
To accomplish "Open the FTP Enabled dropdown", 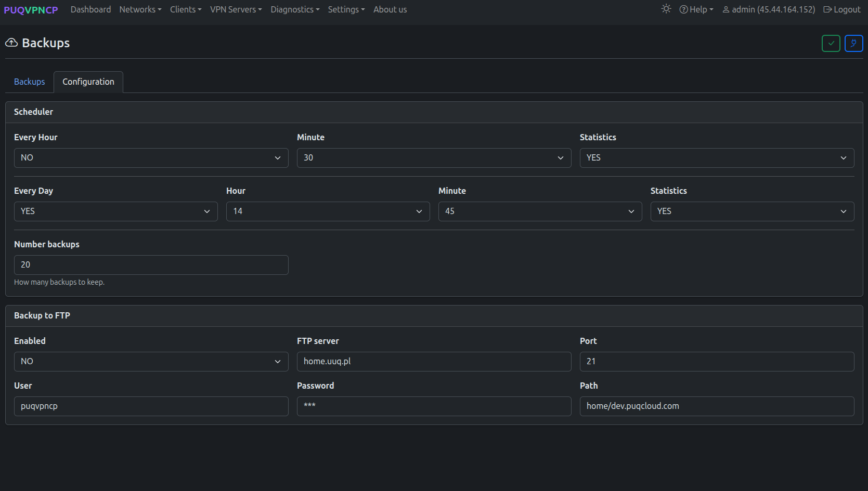I will point(151,362).
